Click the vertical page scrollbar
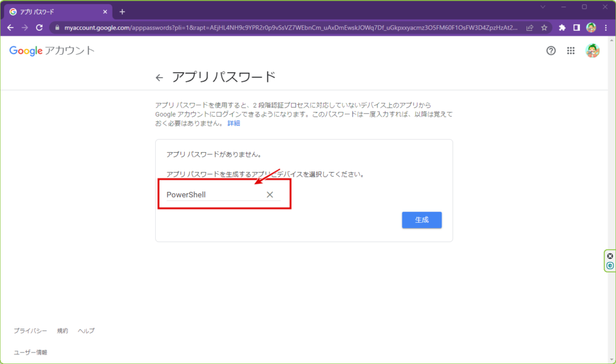Screen dimensions: 616x364 pyautogui.click(x=612, y=200)
